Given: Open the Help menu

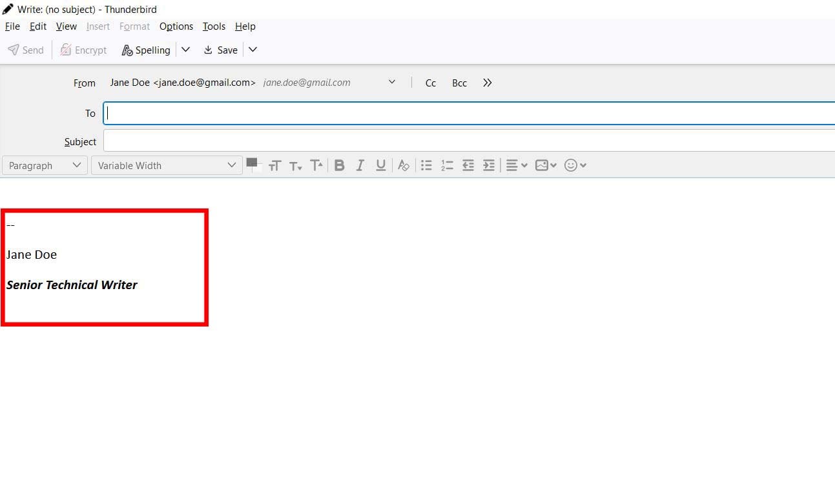Looking at the screenshot, I should 245,26.
